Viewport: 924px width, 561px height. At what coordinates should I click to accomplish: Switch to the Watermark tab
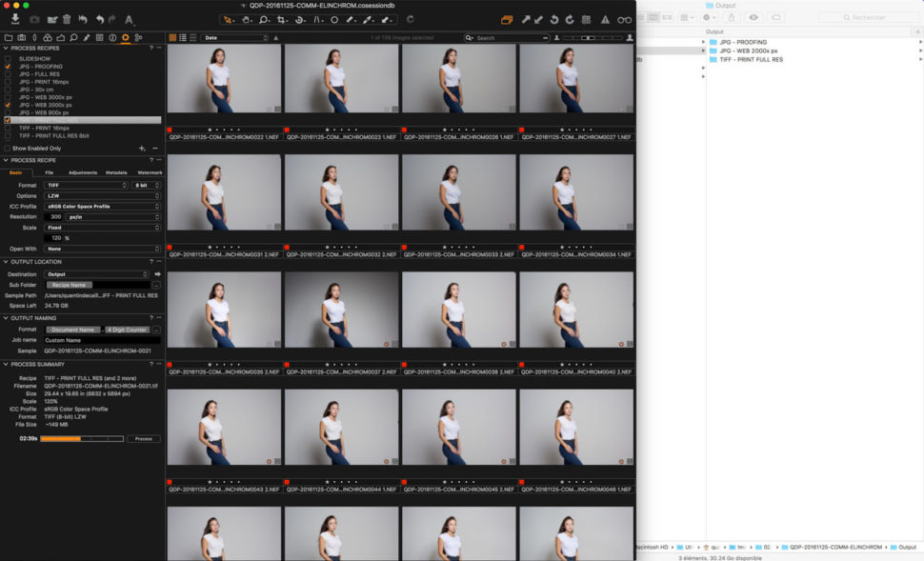tap(151, 172)
